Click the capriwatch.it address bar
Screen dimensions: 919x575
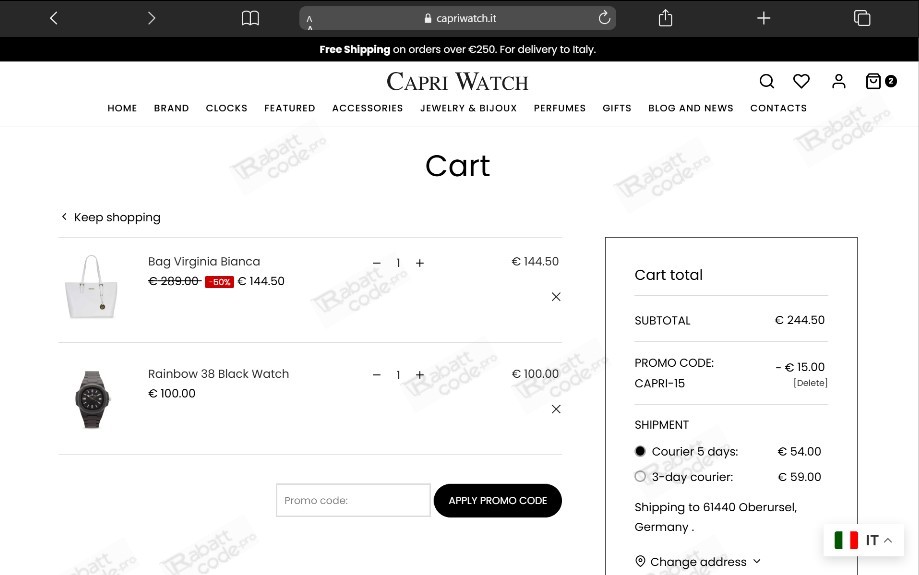point(457,18)
